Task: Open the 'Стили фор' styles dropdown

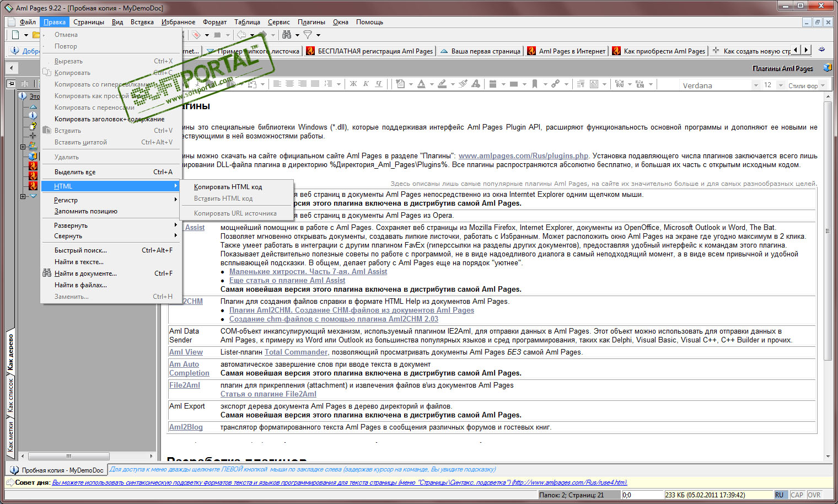Action: [823, 85]
